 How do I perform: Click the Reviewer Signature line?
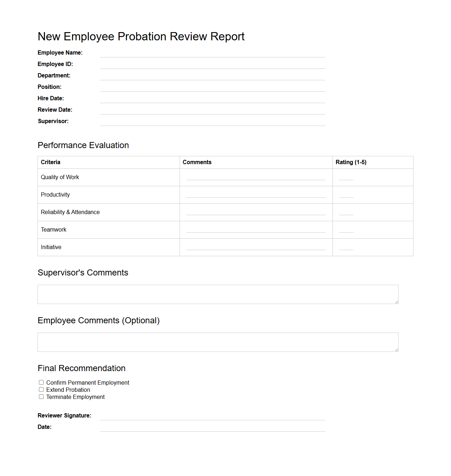pyautogui.click(x=212, y=417)
